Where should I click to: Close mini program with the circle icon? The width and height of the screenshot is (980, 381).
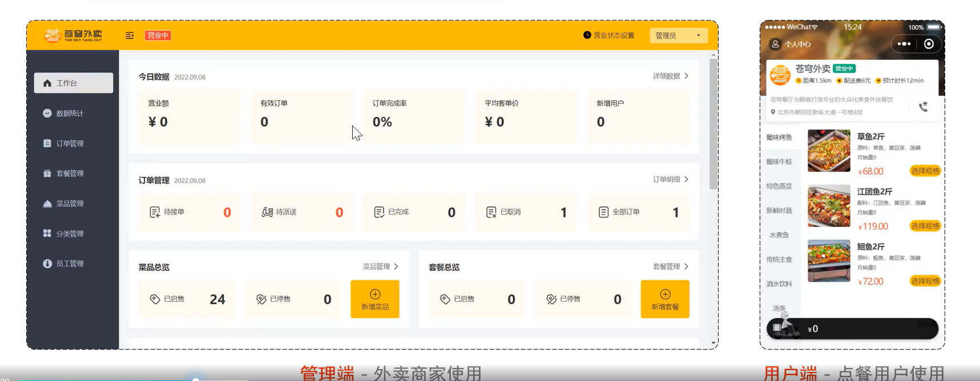click(x=929, y=44)
